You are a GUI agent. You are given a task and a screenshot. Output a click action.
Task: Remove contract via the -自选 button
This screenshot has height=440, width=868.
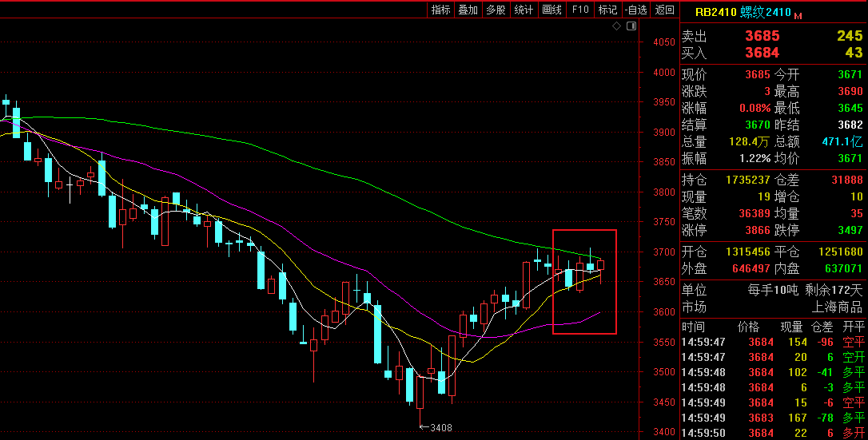point(635,10)
